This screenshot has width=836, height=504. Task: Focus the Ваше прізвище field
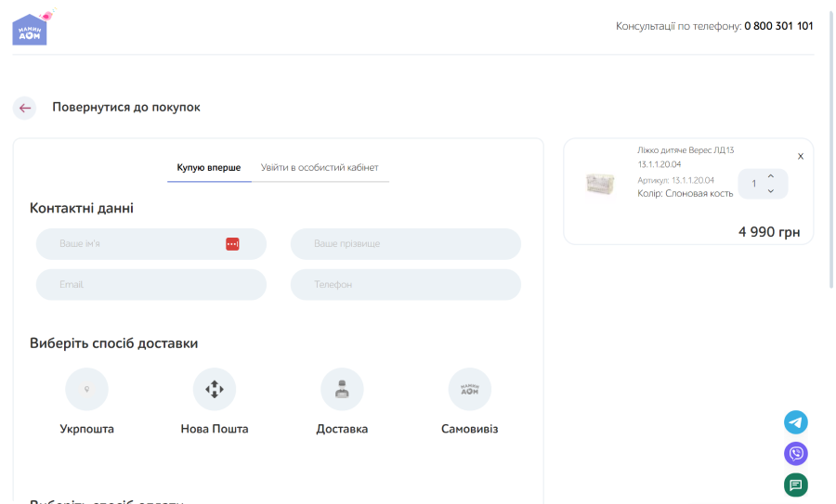point(405,244)
